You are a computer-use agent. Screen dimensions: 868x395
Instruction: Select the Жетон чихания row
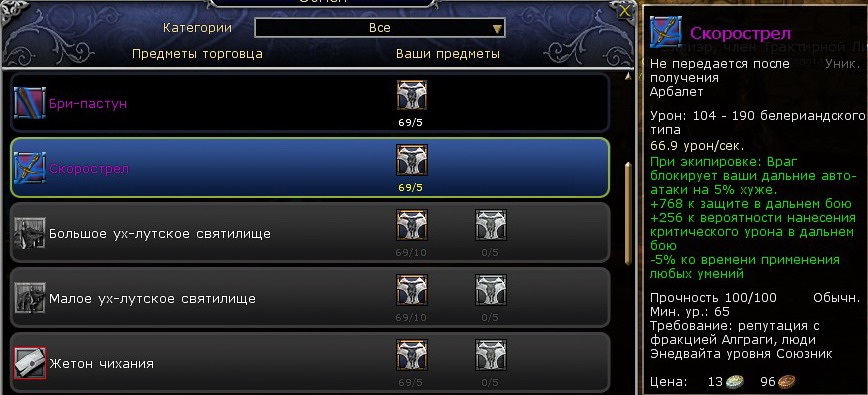(310, 363)
